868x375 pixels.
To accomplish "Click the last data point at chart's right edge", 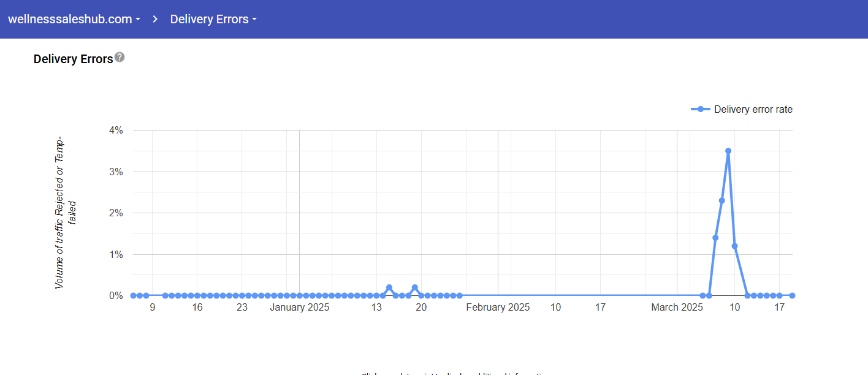I will click(x=792, y=295).
